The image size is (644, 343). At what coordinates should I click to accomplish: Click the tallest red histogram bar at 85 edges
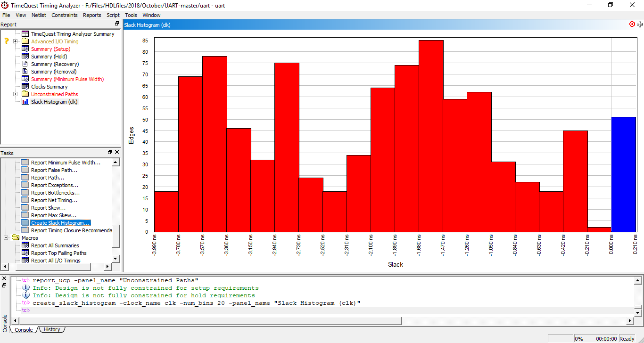[x=431, y=136]
